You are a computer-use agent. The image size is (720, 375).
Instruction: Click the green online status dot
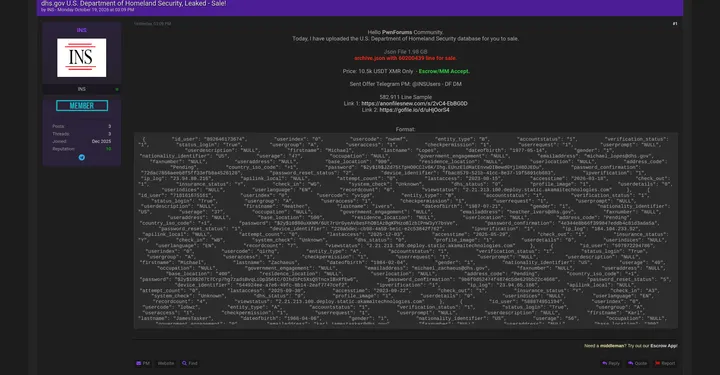point(117,90)
